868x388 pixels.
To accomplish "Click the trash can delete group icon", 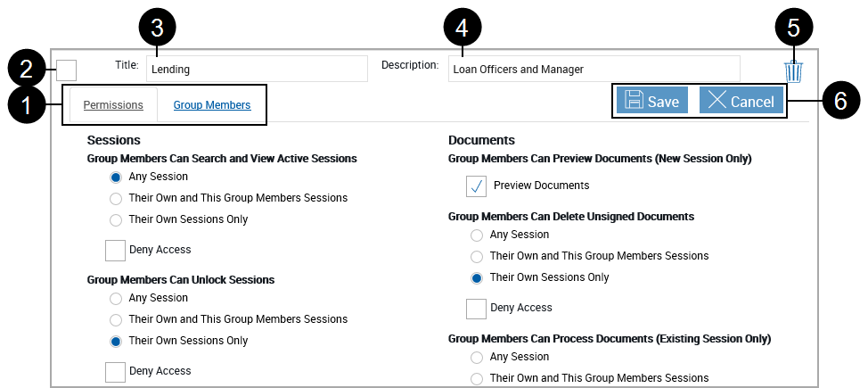I will (793, 72).
